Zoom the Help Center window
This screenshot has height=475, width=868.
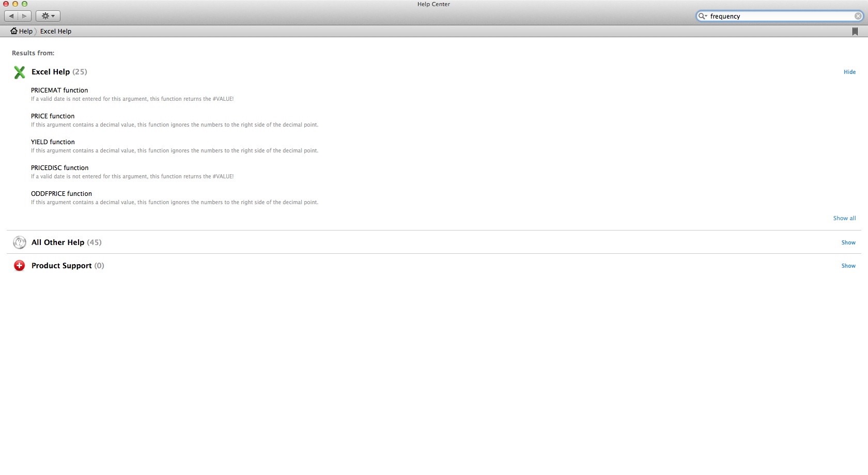24,4
